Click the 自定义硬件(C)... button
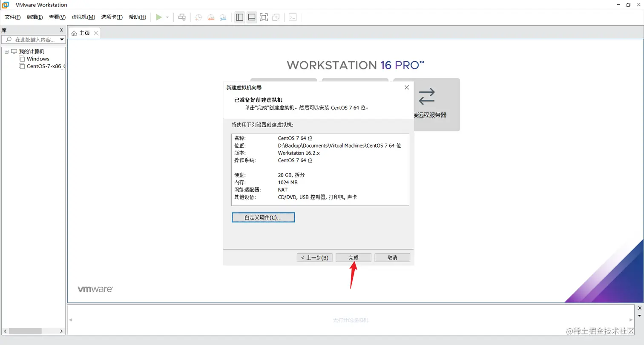 263,217
